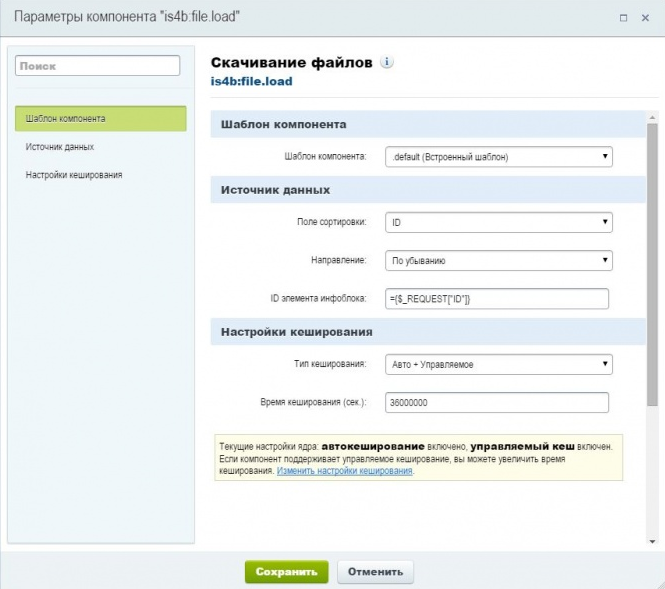Image resolution: width=665 pixels, height=589 pixels.
Task: Maximize the component parameters dialog
Action: 623,17
